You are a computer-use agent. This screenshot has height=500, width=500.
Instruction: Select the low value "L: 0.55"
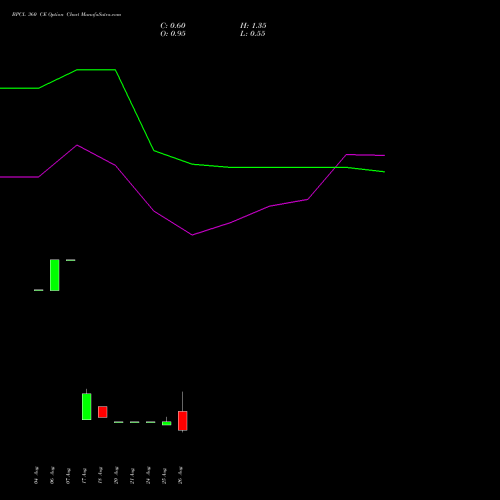253,34
